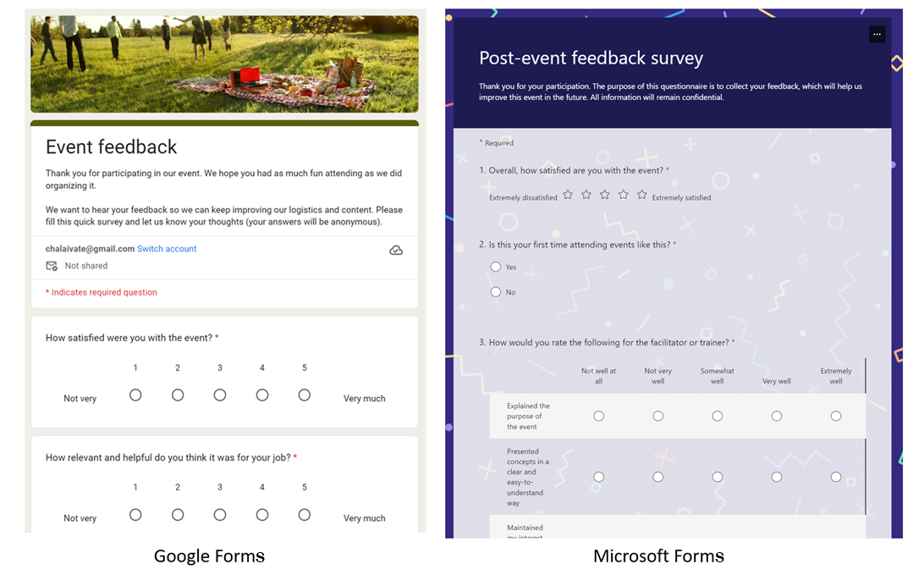924x575 pixels.
Task: Select the fifth star for Extremely satisfied
Action: [x=641, y=194]
